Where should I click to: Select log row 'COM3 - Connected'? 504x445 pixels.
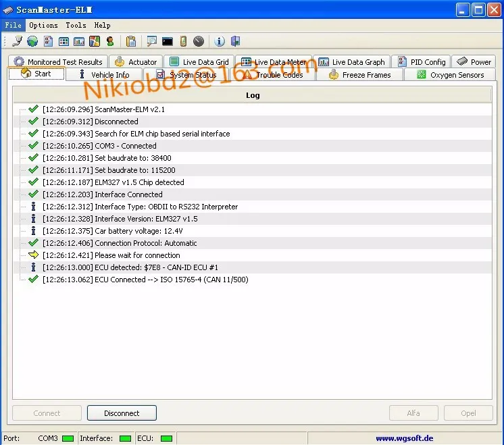[253, 146]
